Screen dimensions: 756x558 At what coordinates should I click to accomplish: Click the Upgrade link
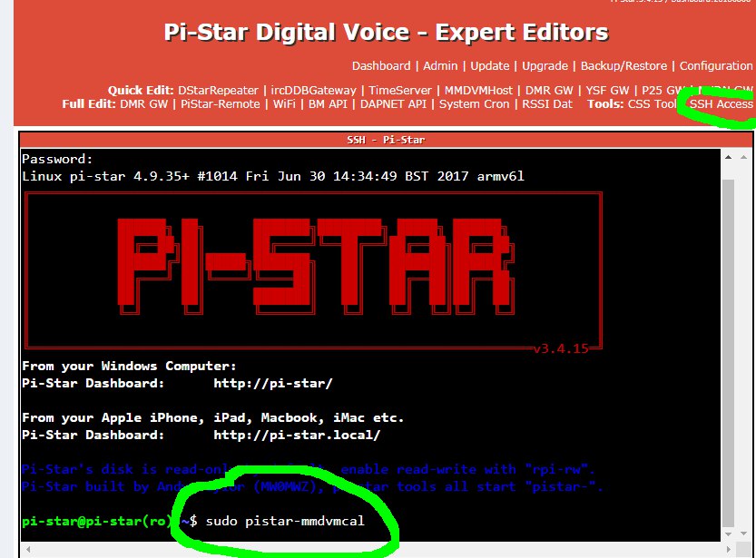[545, 65]
